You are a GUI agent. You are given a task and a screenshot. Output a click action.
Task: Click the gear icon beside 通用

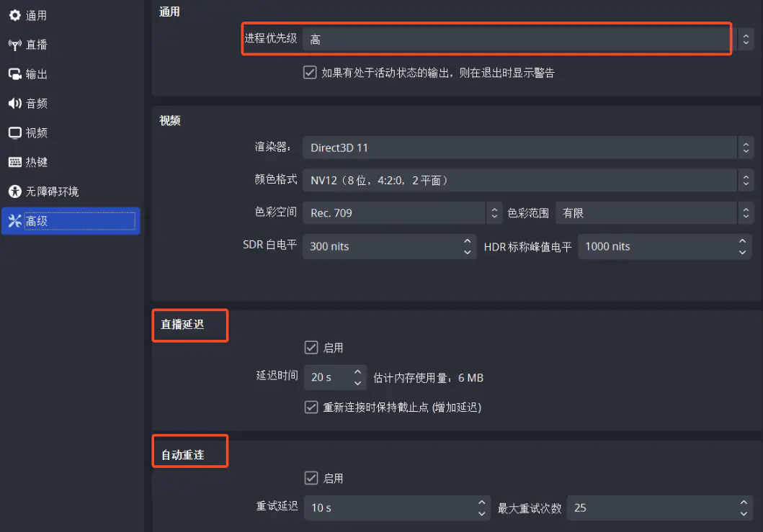click(15, 16)
